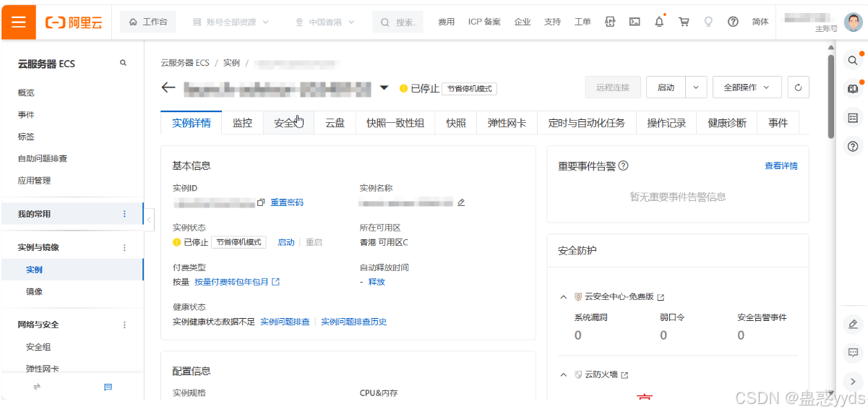
Task: Collapse the left sidebar handle
Action: point(149,219)
